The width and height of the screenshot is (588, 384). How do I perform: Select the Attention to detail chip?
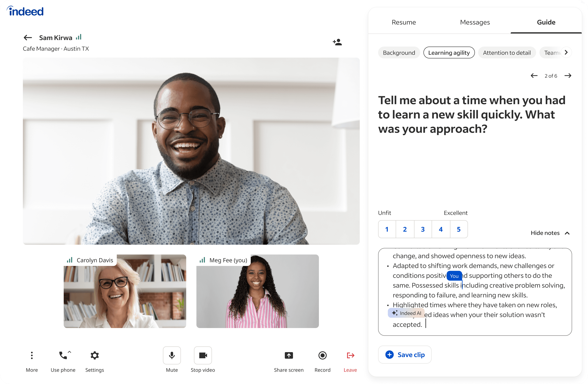pos(507,53)
